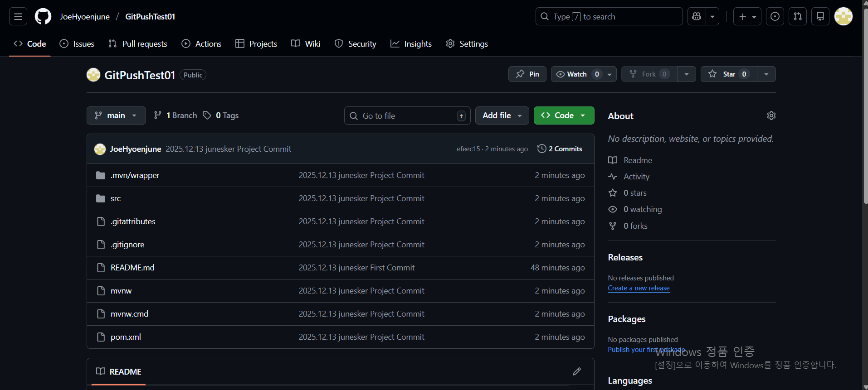
Task: Open the .gitattributes file
Action: tap(133, 221)
